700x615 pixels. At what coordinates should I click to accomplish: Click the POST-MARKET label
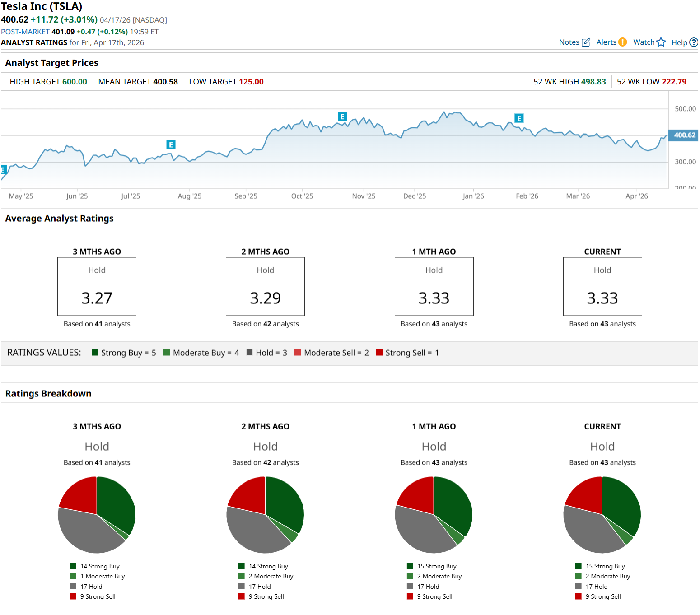click(x=25, y=32)
